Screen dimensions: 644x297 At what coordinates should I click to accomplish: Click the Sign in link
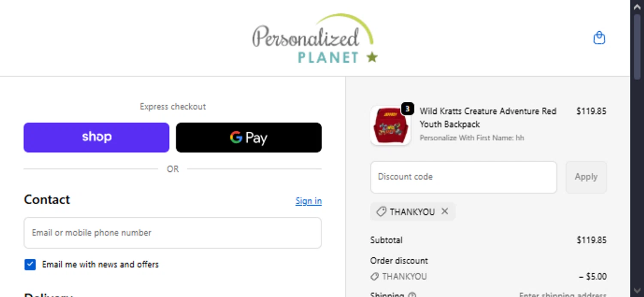[x=308, y=201]
